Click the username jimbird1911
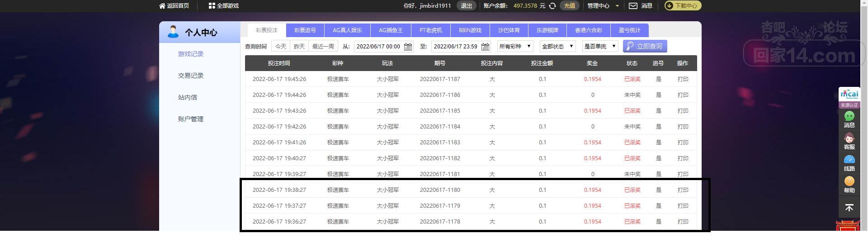868x248 pixels. 435,6
